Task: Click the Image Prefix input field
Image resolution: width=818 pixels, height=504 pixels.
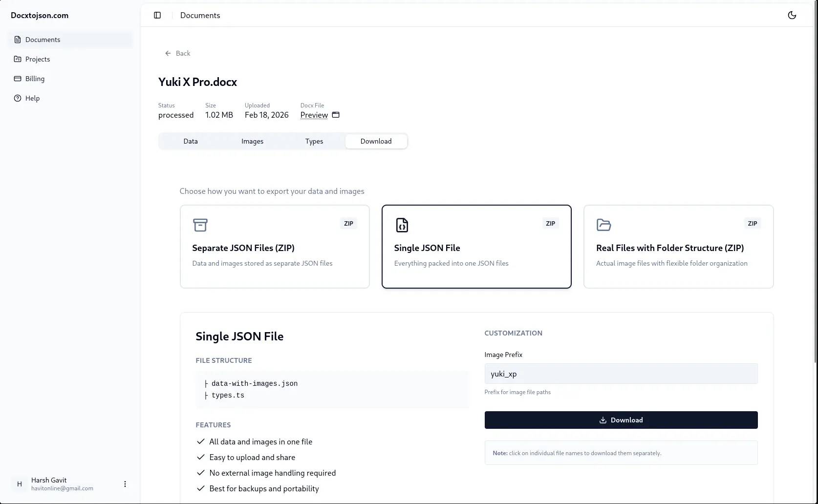Action: pos(621,374)
